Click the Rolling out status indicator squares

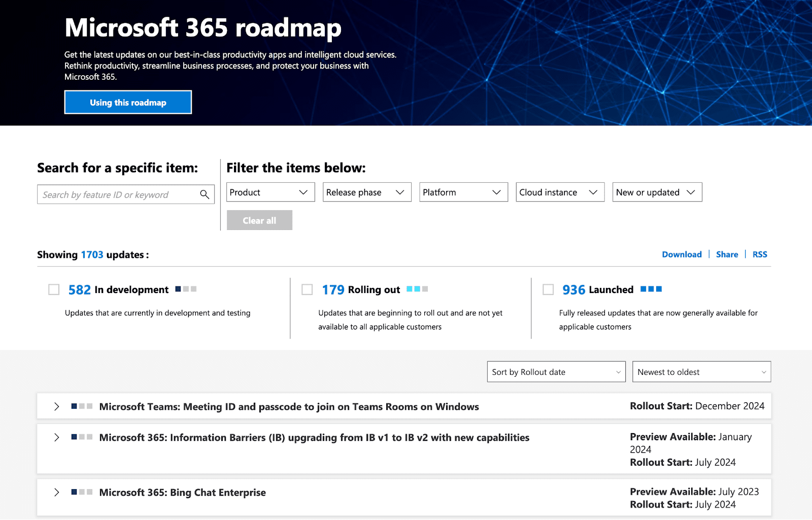click(417, 289)
